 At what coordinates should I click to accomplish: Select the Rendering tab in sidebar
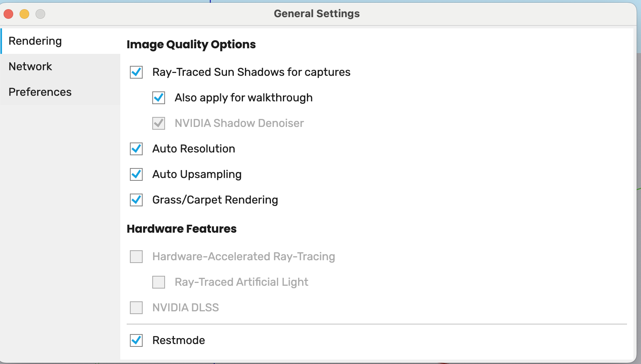pyautogui.click(x=35, y=41)
